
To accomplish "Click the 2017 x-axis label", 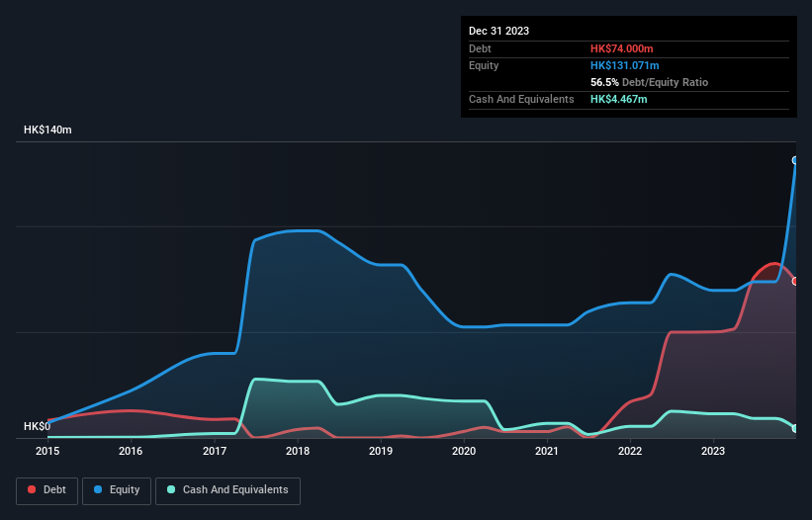I will coord(215,451).
